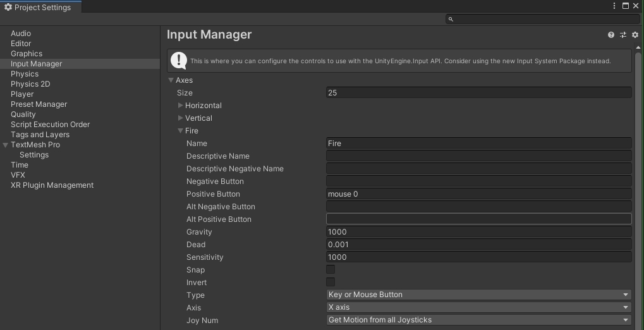Click the search magnifier icon
The width and height of the screenshot is (644, 330).
coord(451,19)
